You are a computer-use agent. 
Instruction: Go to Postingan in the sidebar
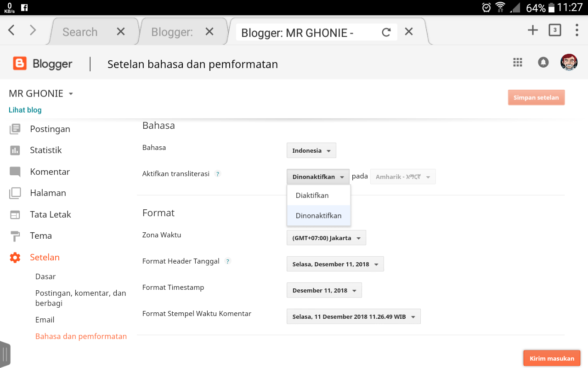pos(50,129)
